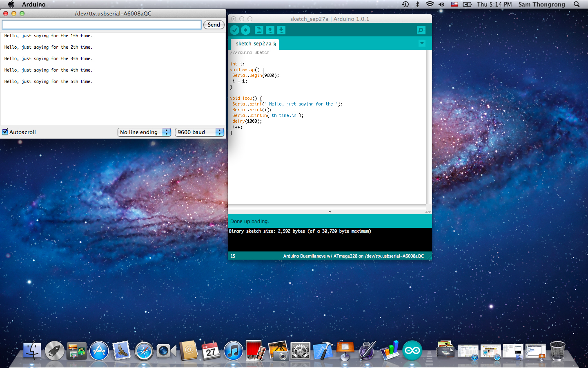Open Keynote podium icon in Dock

click(x=345, y=351)
